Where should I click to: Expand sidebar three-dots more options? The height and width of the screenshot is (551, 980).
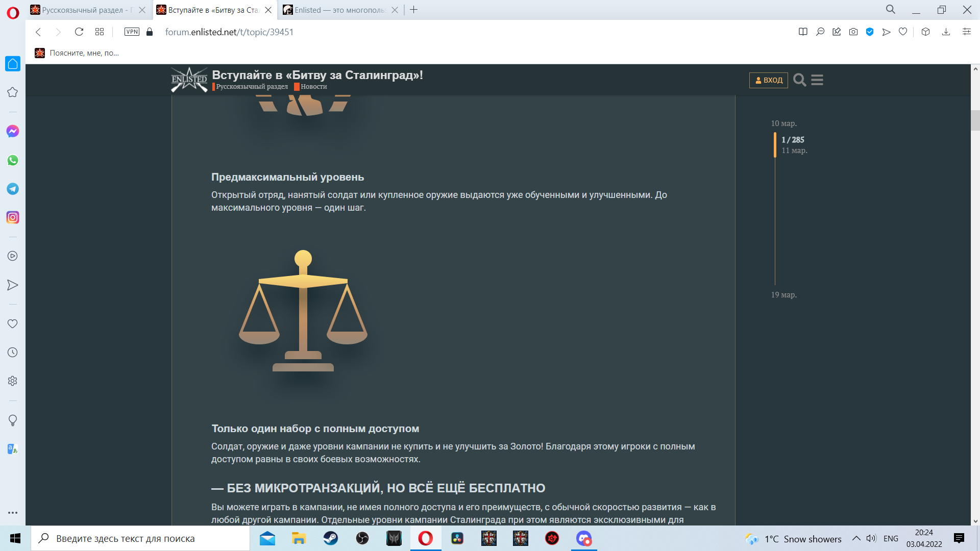pyautogui.click(x=13, y=512)
